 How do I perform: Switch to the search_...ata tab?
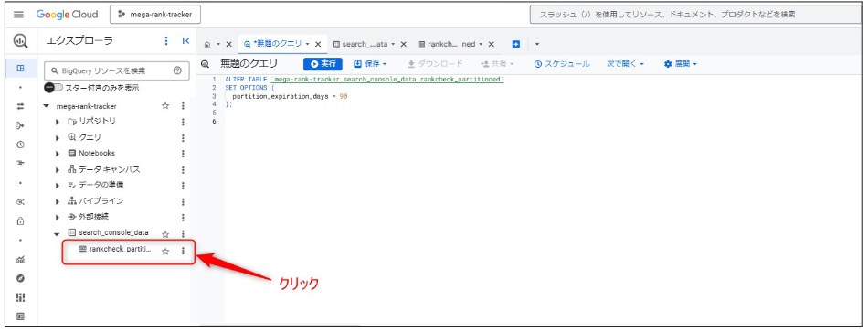point(360,44)
